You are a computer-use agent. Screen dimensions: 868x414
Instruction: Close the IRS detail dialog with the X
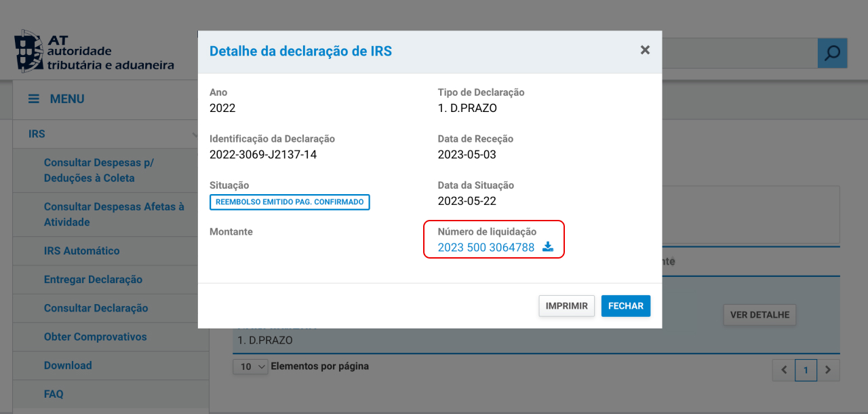(x=645, y=50)
